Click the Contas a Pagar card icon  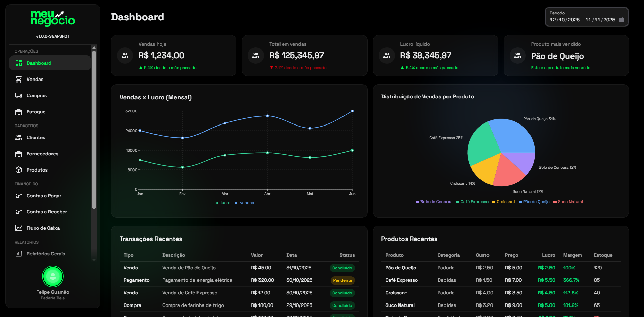tap(18, 196)
